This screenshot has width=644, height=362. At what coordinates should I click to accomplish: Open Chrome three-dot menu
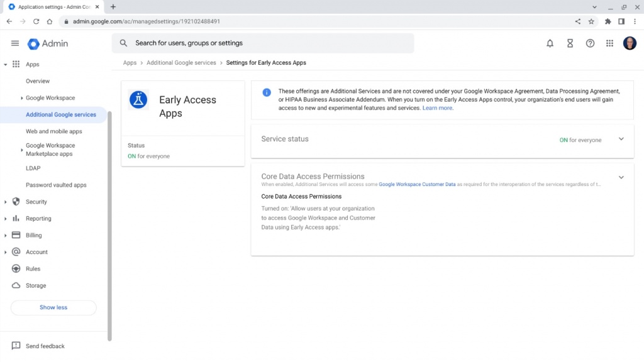click(635, 21)
